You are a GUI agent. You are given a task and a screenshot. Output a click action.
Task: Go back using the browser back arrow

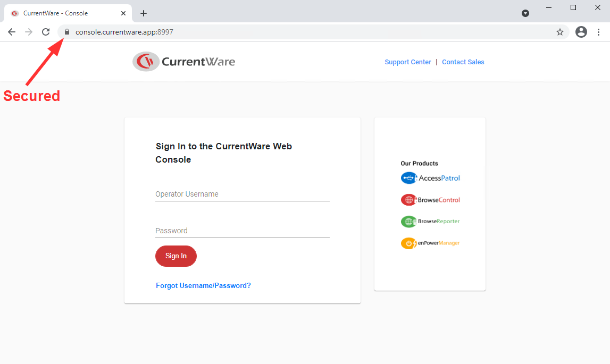click(x=12, y=32)
